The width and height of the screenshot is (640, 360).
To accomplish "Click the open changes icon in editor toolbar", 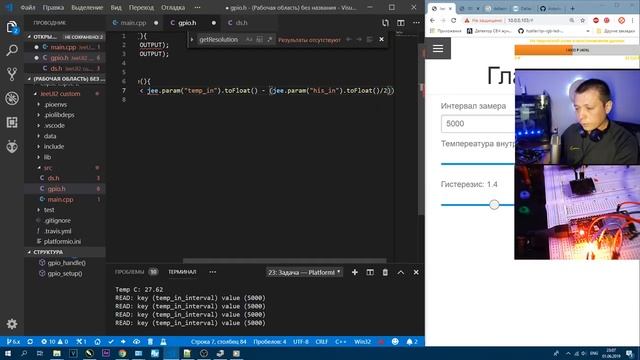I will pos(385,23).
